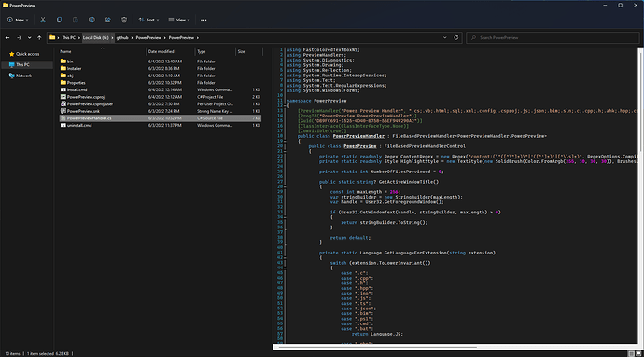The height and width of the screenshot is (357, 644).
Task: Click the Cut scissors icon in toolbar
Action: (x=43, y=20)
